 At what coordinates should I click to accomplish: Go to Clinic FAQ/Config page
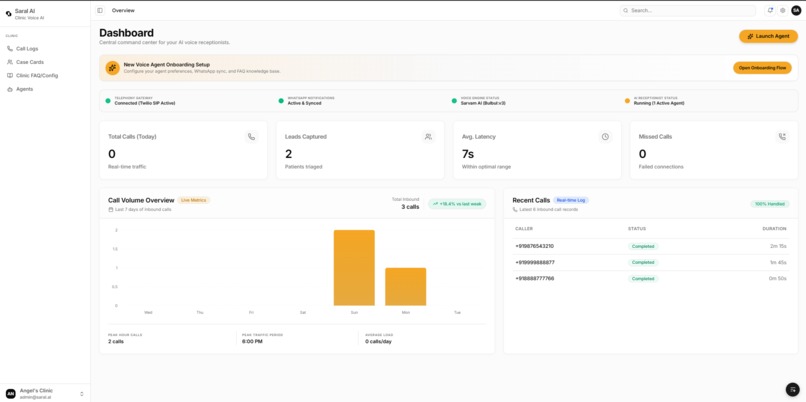click(45, 76)
